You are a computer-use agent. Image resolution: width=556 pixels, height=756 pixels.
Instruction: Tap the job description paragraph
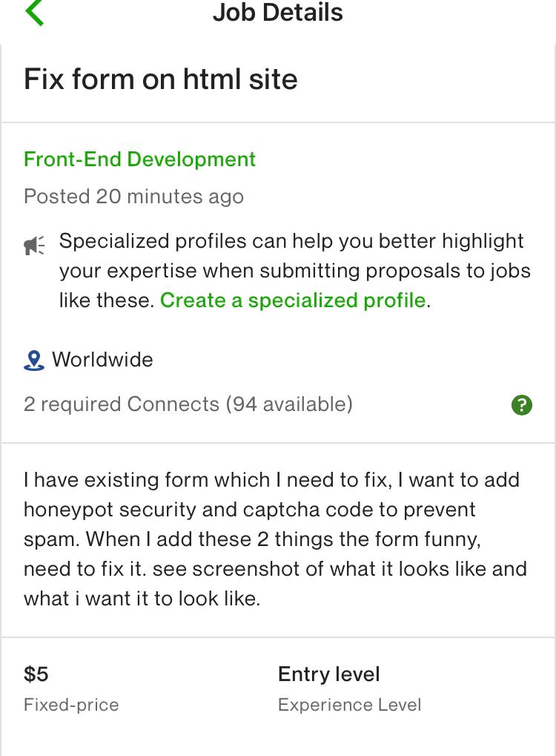click(x=275, y=539)
